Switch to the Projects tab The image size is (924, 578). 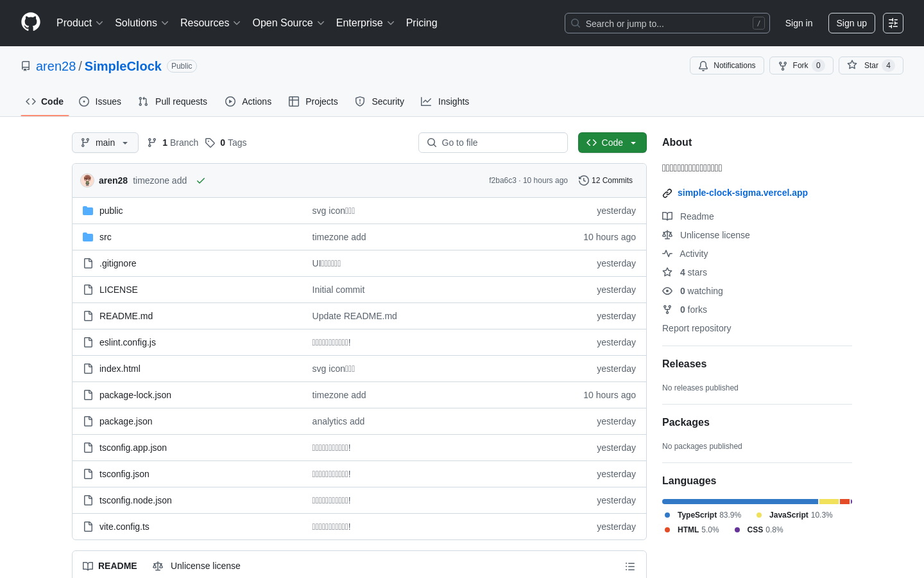pyautogui.click(x=313, y=101)
